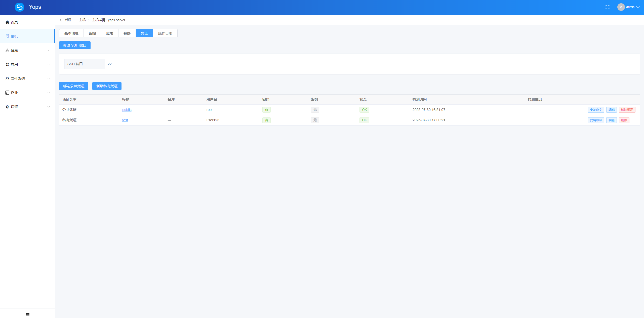Click 编辑 for the public credential

(x=611, y=110)
